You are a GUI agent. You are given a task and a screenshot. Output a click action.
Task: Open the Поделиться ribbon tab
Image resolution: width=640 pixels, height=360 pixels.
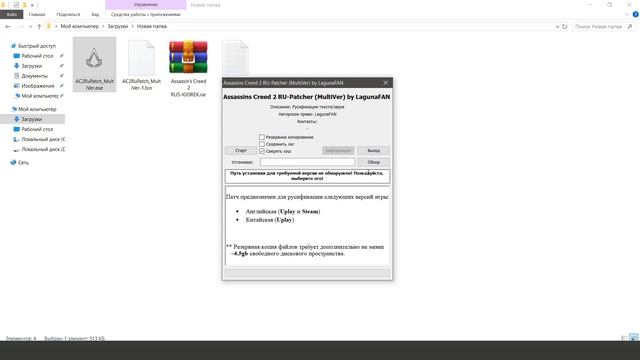(68, 14)
